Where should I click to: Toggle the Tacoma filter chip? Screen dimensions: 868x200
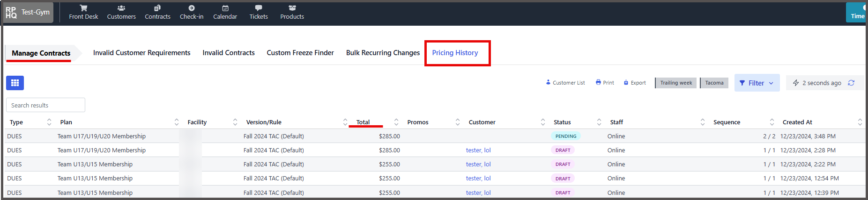(714, 83)
